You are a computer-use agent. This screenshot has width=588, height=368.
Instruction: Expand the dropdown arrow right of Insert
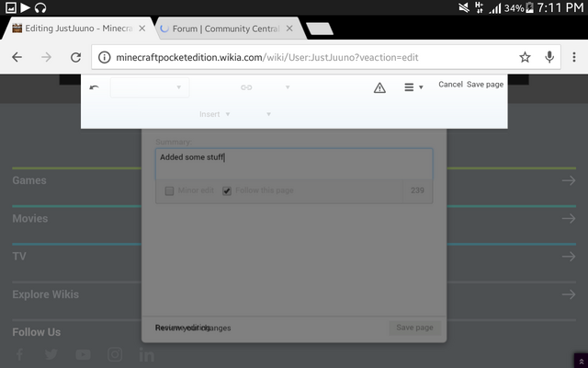(268, 114)
